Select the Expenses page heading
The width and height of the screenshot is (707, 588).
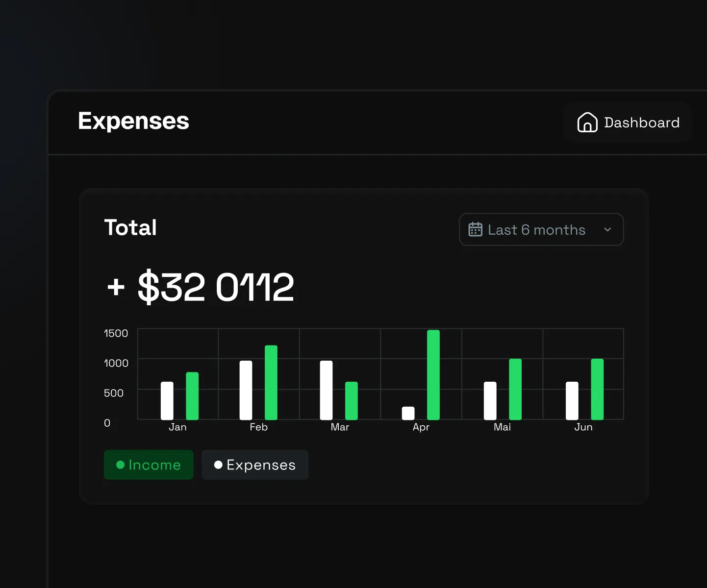(133, 121)
